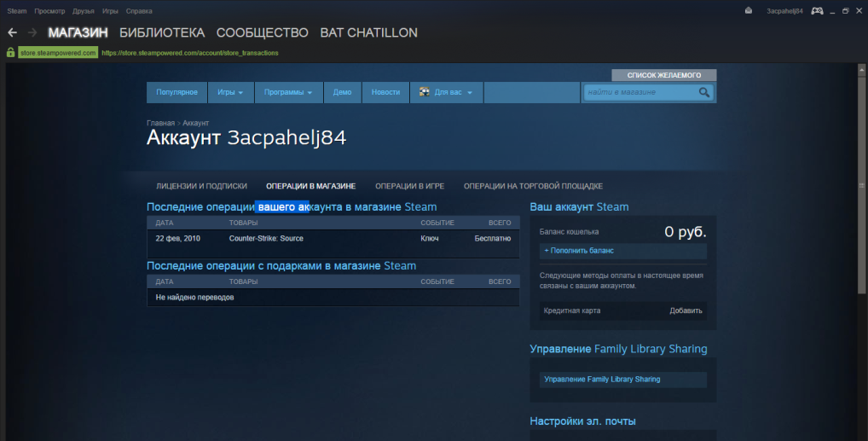868x441 pixels.
Task: Open the Справка menu
Action: coord(139,11)
